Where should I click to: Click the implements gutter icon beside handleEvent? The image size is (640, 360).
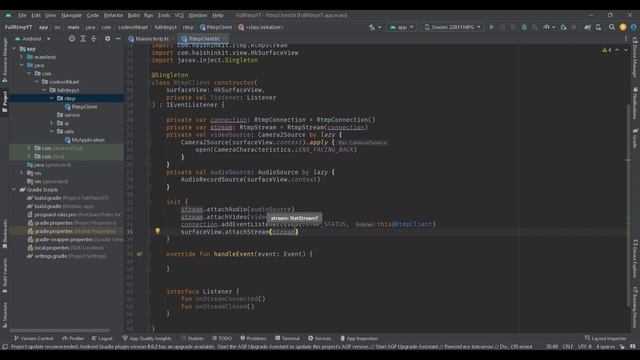pyautogui.click(x=140, y=254)
